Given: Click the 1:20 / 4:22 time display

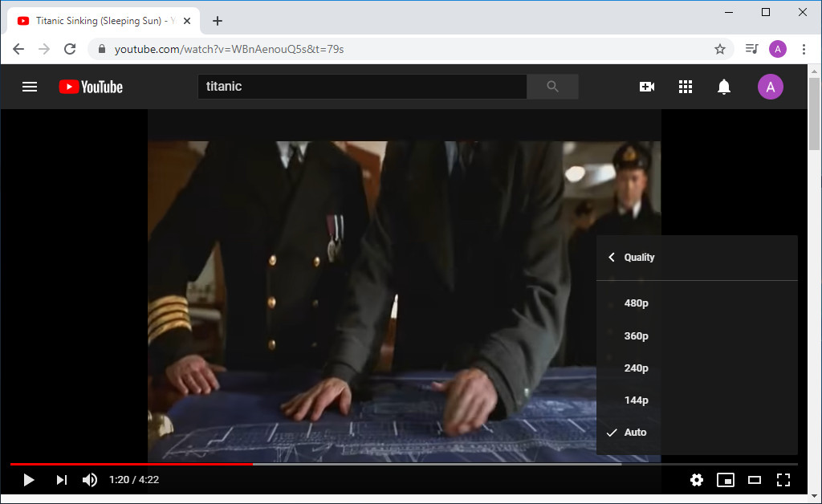Looking at the screenshot, I should point(134,480).
